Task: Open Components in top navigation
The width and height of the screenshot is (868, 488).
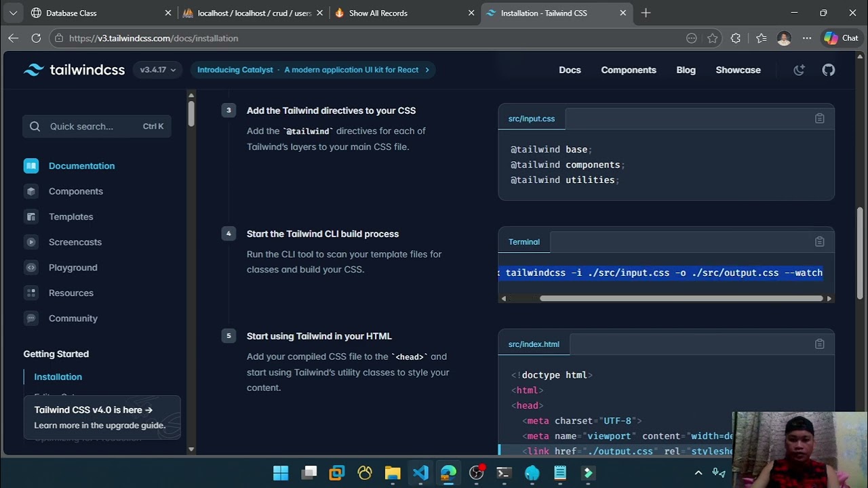Action: pyautogui.click(x=629, y=70)
